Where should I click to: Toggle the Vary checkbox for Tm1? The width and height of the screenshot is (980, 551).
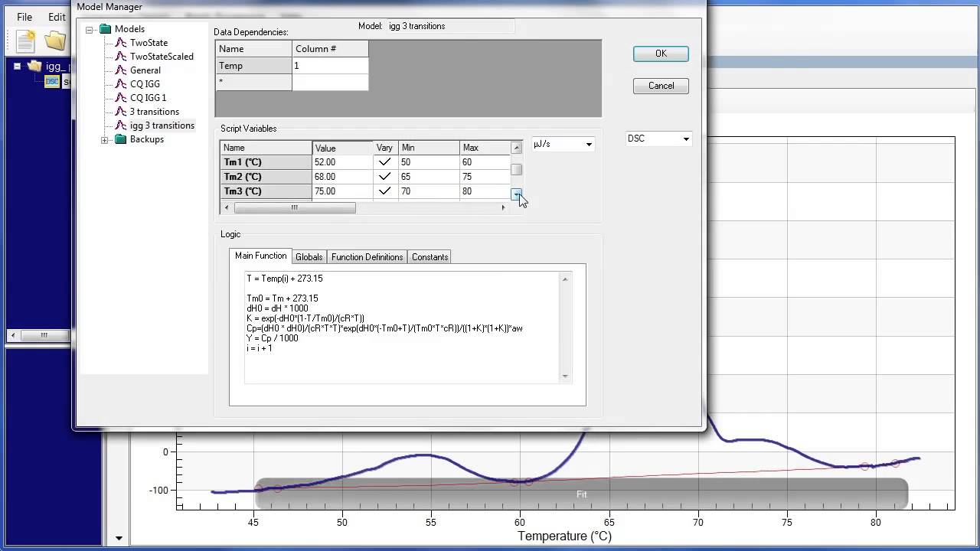tap(384, 161)
